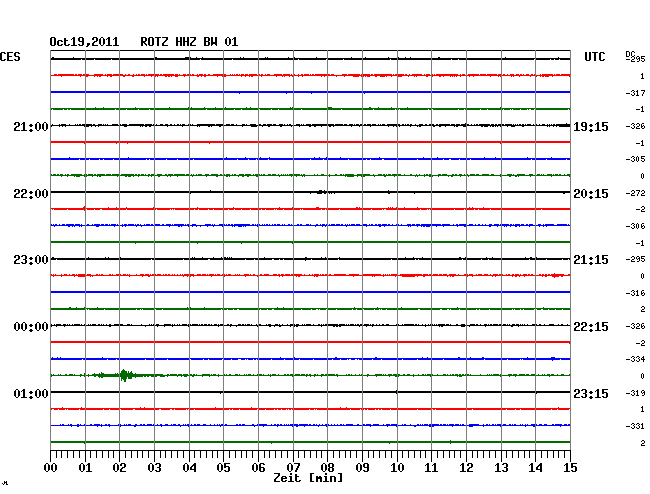Click the 22:15 UTC time label
The width and height of the screenshot is (650, 494).
click(591, 327)
